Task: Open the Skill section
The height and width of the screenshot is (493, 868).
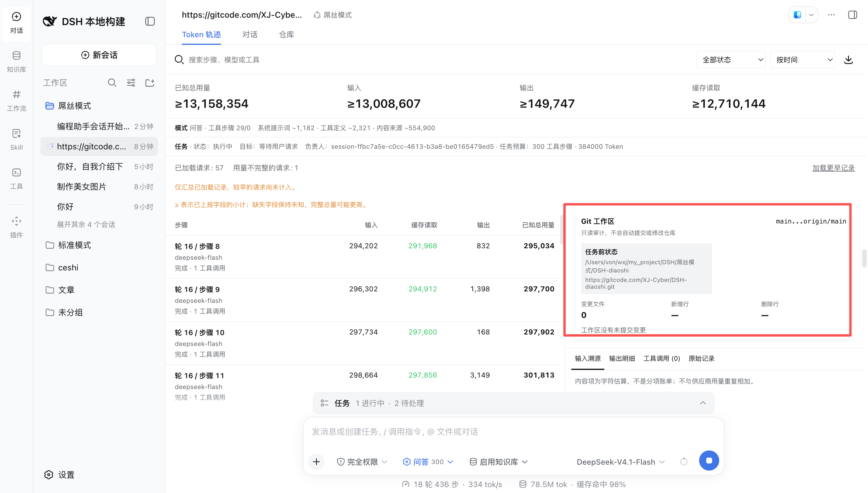Action: tap(16, 140)
